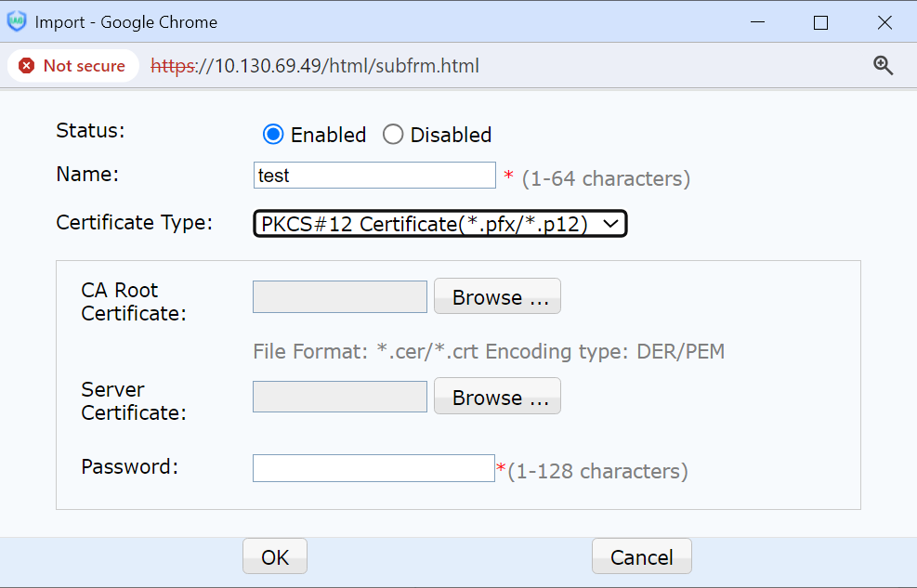The width and height of the screenshot is (917, 588).
Task: Click the 'Import - Google Chrome' window title
Action: click(126, 22)
